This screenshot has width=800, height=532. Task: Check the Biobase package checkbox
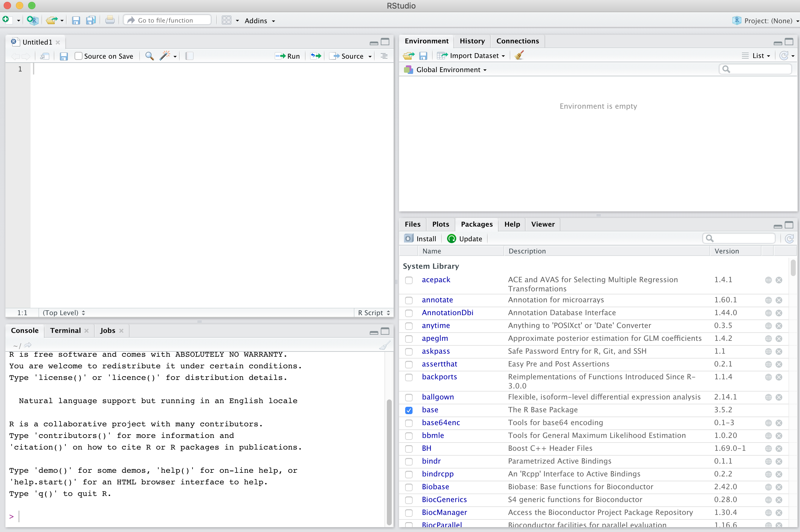(x=409, y=487)
